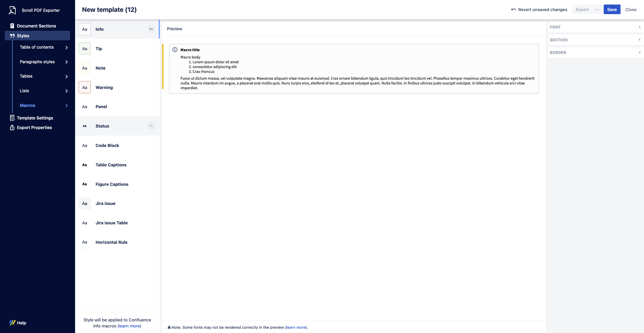Expand the FONT settings panel

point(639,27)
